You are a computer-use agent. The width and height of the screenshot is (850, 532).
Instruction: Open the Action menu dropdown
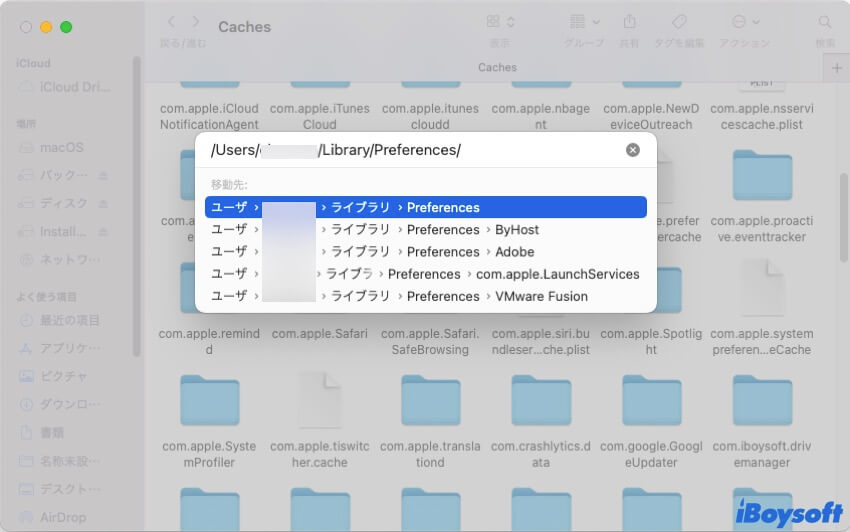click(x=745, y=22)
